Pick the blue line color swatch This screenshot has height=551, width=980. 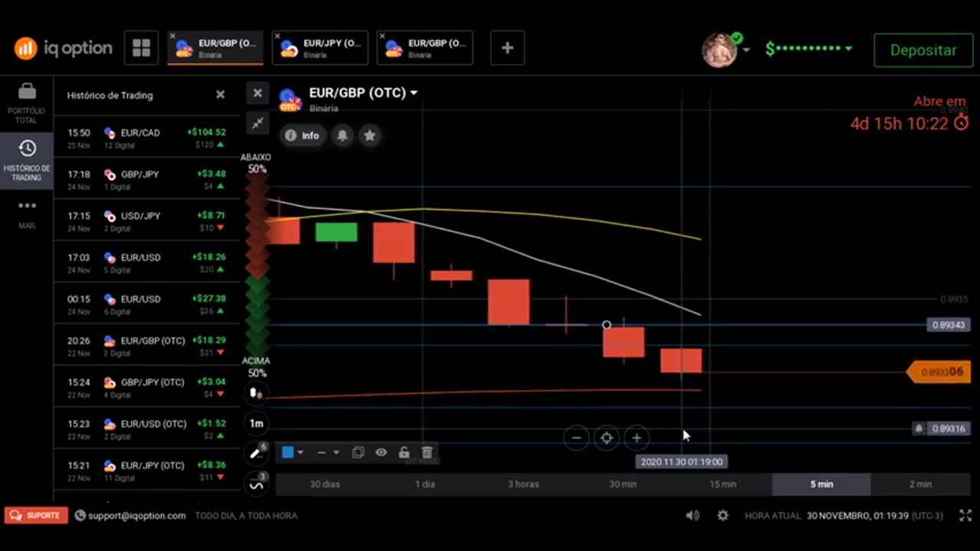tap(288, 452)
